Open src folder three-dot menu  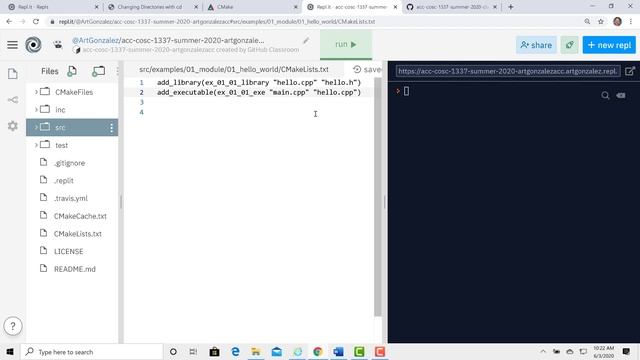111,128
